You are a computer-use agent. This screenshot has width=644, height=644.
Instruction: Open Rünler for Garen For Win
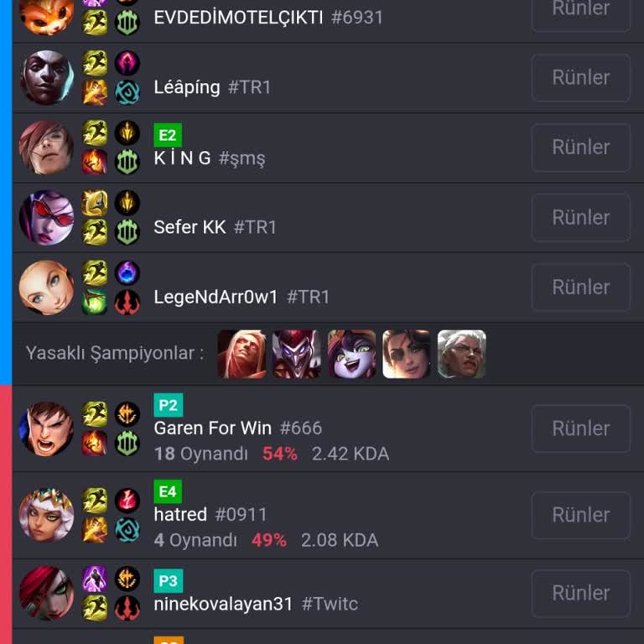pos(580,428)
